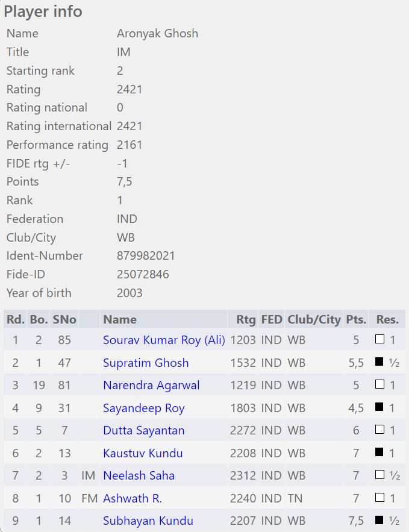Click the black piece icon in round 4
Image resolution: width=409 pixels, height=532 pixels.
click(x=379, y=407)
